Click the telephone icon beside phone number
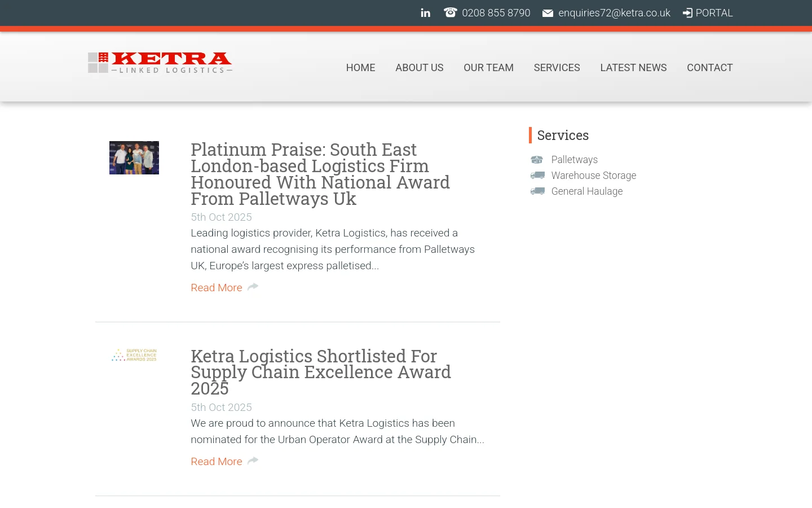 pyautogui.click(x=450, y=12)
